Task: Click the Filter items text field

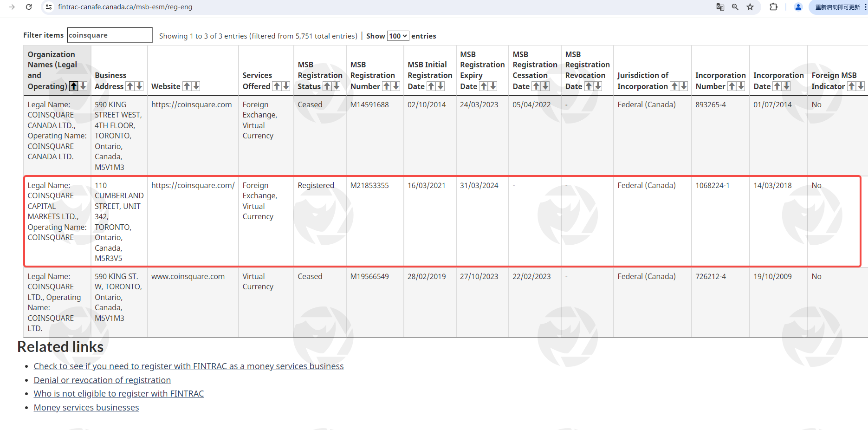Action: [x=110, y=35]
